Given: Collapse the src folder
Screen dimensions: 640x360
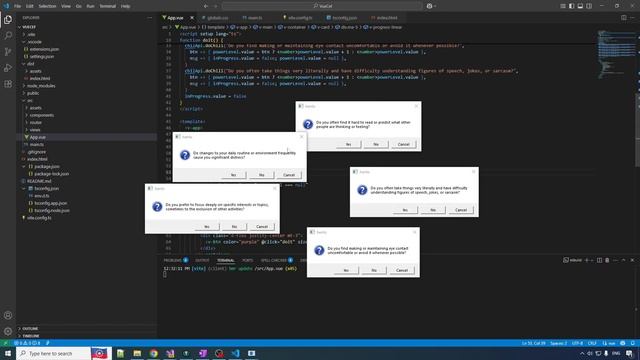Looking at the screenshot, I should tap(30, 100).
